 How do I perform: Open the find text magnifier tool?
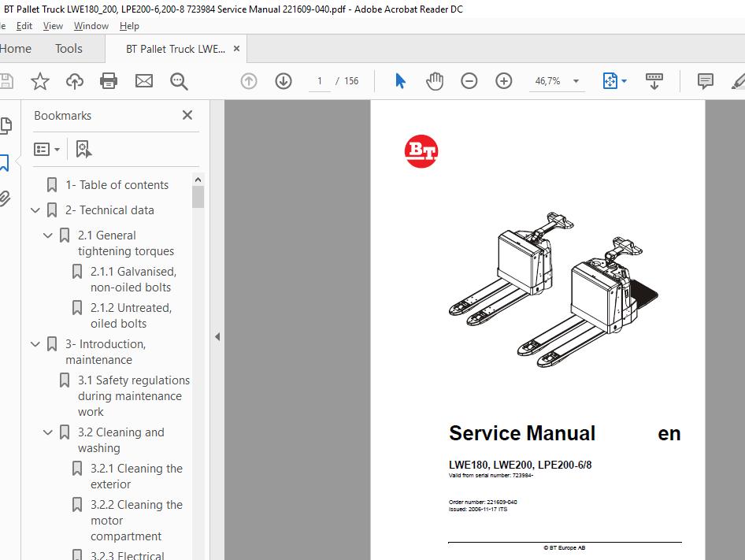pos(179,81)
